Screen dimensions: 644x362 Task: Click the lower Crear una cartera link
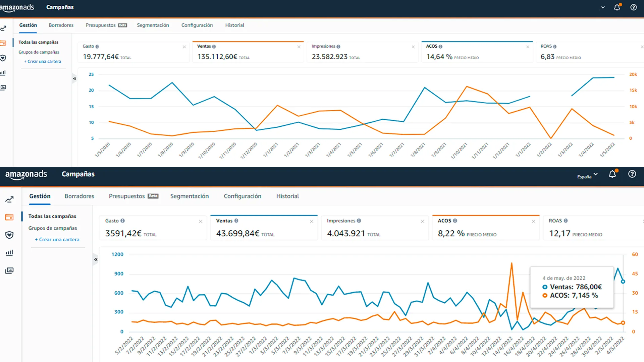[57, 240]
